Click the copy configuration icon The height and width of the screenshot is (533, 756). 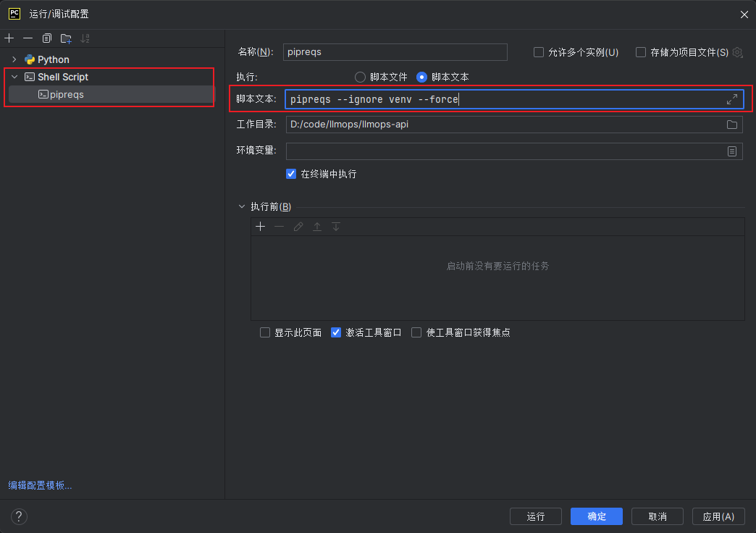47,38
